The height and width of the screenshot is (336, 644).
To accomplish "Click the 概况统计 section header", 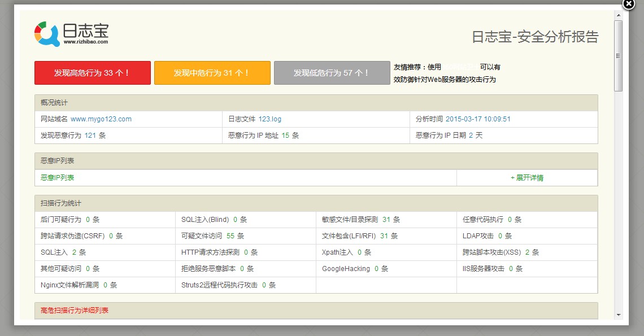I will coord(316,103).
